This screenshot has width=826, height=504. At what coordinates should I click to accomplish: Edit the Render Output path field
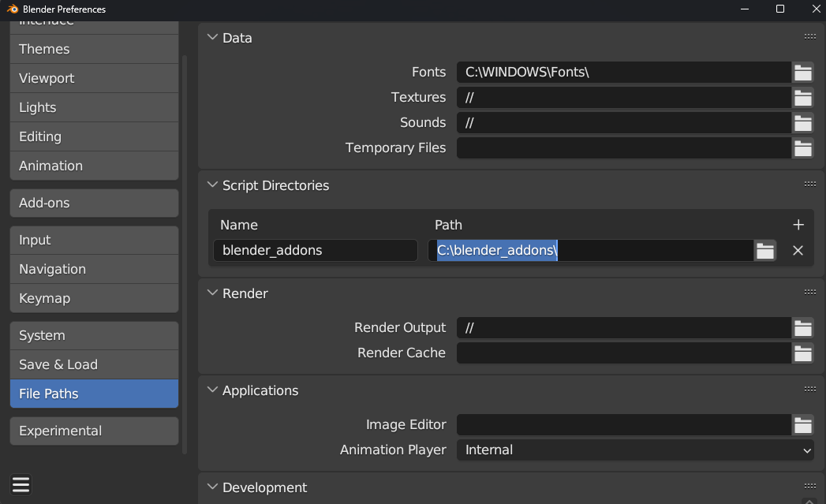coord(624,327)
